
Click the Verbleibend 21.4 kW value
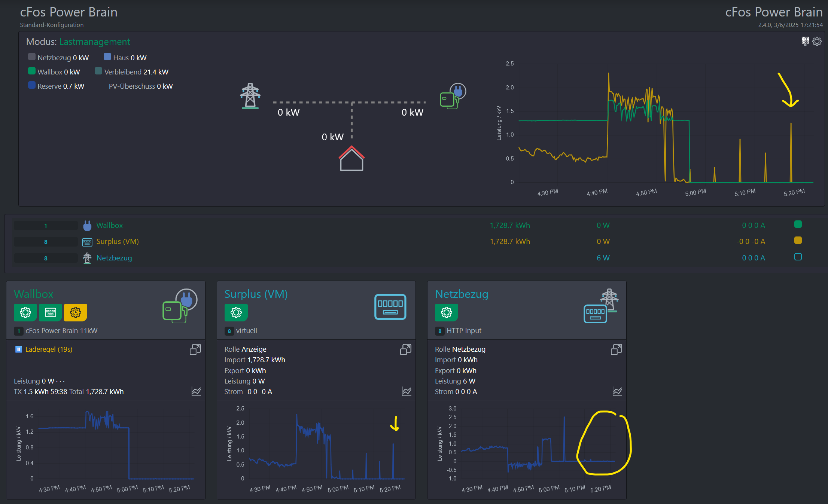(x=156, y=72)
